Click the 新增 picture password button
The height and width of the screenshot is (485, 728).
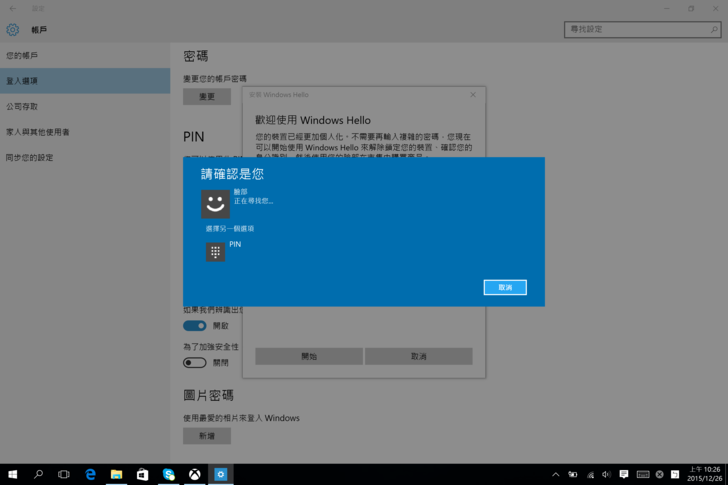pyautogui.click(x=207, y=436)
